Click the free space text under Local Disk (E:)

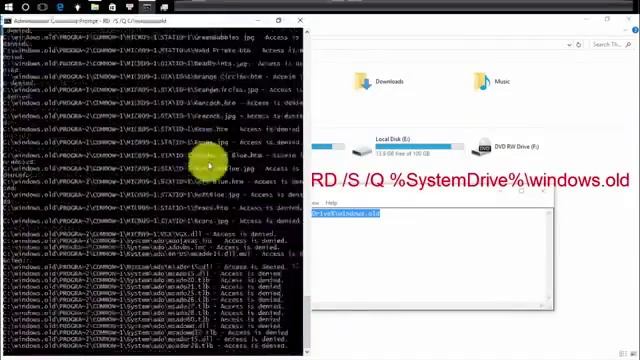pyautogui.click(x=402, y=154)
